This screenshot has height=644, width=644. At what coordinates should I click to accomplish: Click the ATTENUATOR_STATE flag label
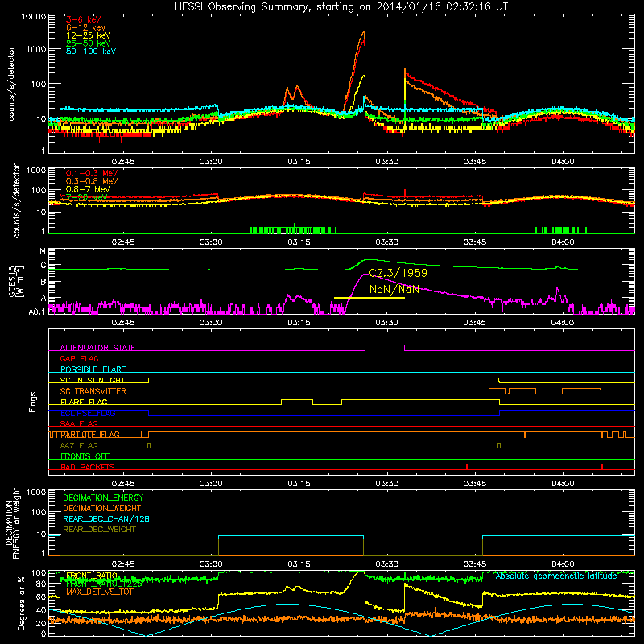[97, 348]
